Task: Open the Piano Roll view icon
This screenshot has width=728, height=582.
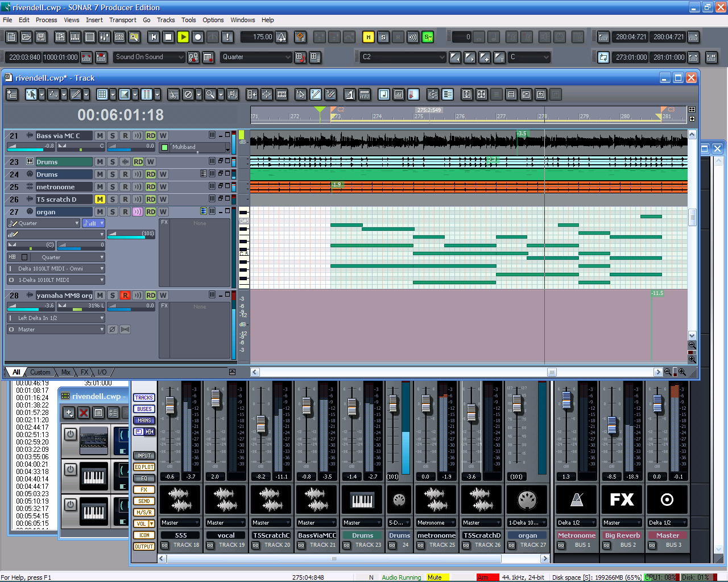Action: click(x=75, y=37)
